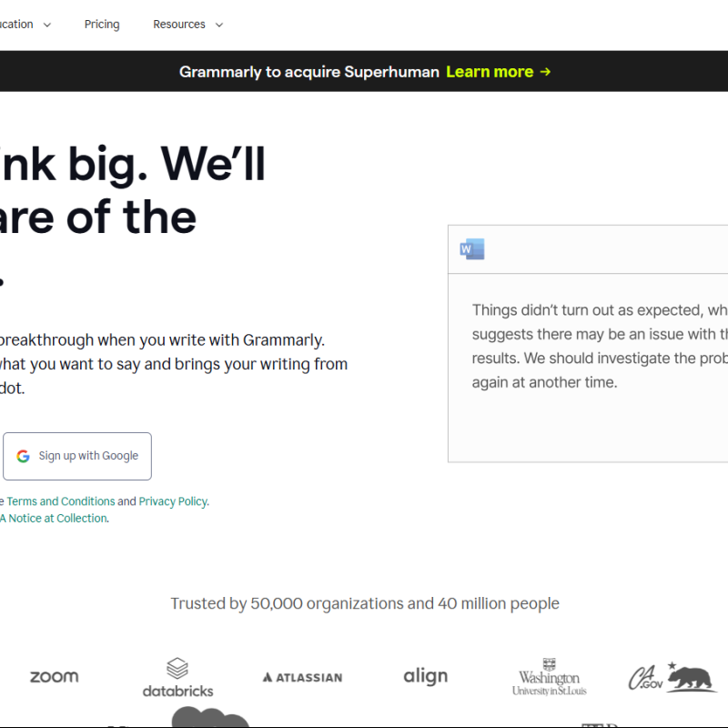
Task: Follow the Learn more banner link
Action: (x=490, y=72)
